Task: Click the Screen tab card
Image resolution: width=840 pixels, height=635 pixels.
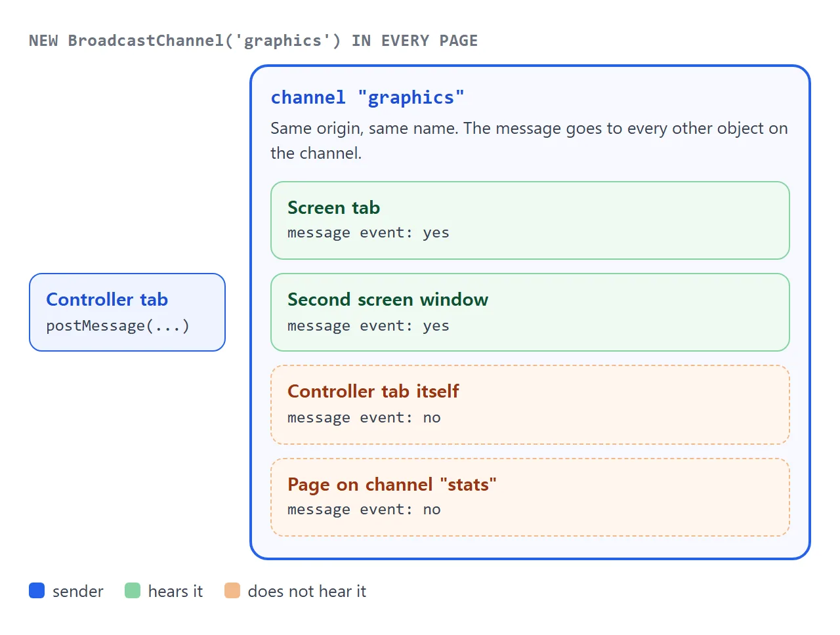Action: (x=530, y=220)
